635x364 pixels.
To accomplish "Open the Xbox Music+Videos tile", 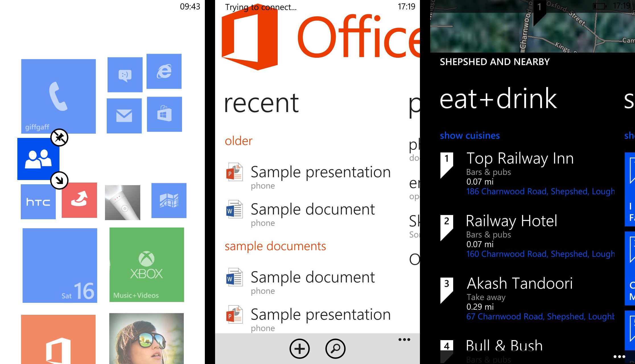I will click(x=147, y=264).
